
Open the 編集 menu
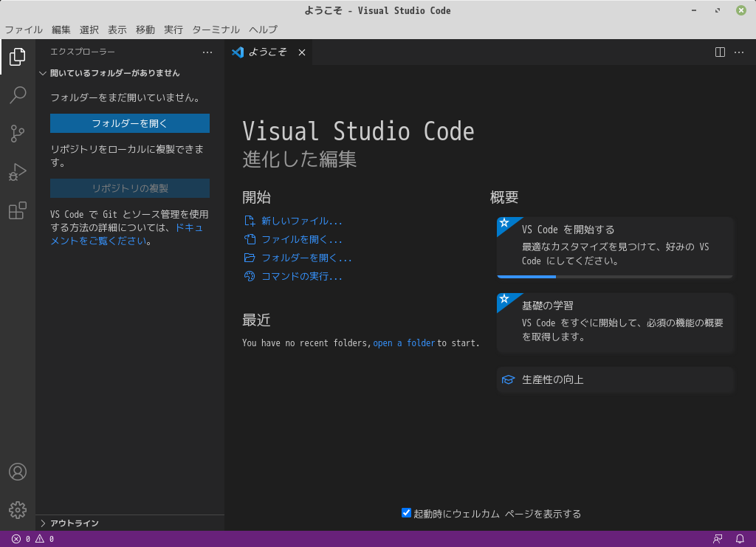[61, 30]
